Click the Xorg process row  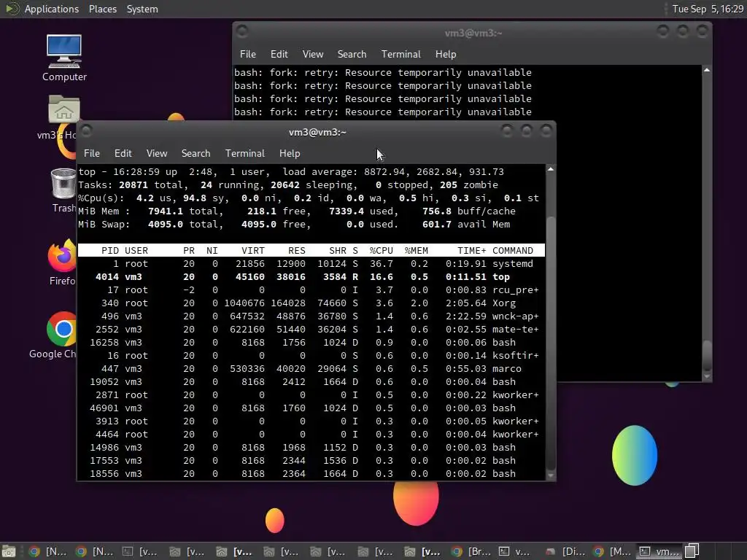(x=311, y=303)
